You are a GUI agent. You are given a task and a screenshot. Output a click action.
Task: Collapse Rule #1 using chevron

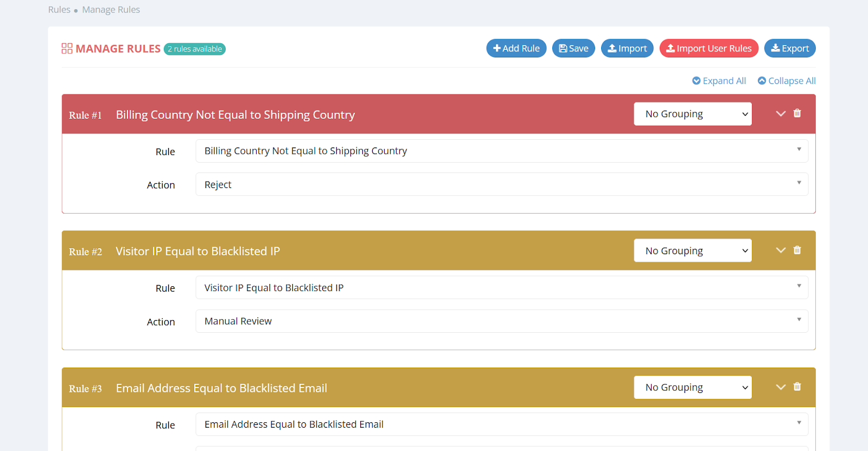(781, 113)
